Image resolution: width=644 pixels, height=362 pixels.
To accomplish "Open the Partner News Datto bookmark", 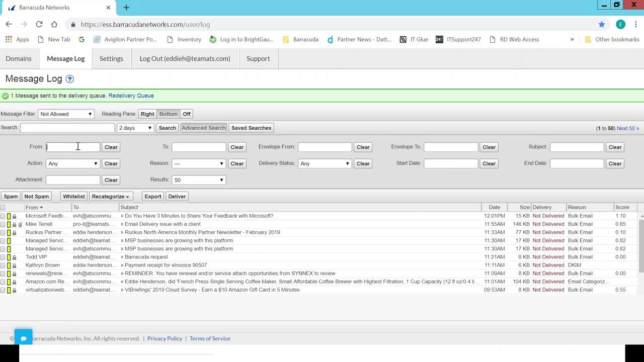I will (x=359, y=39).
